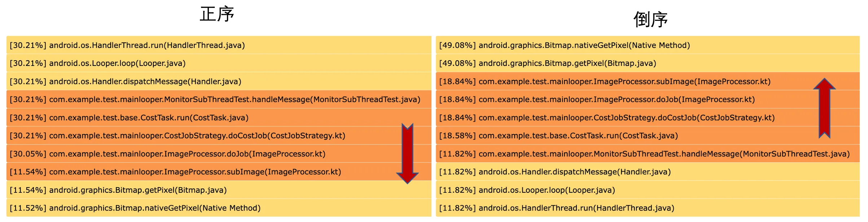Select the 30.21% HandlerThread.run row

pyautogui.click(x=219, y=45)
